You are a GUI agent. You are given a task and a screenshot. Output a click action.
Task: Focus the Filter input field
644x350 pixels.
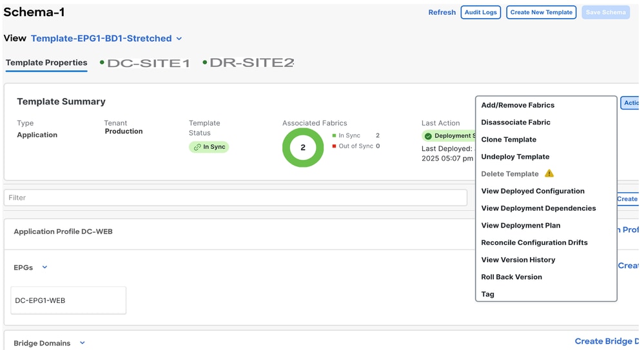235,198
